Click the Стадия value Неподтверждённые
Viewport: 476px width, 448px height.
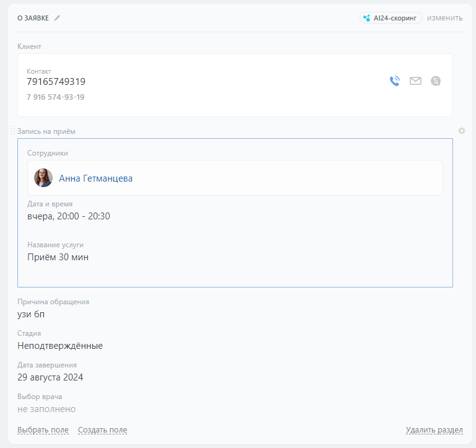click(x=60, y=346)
